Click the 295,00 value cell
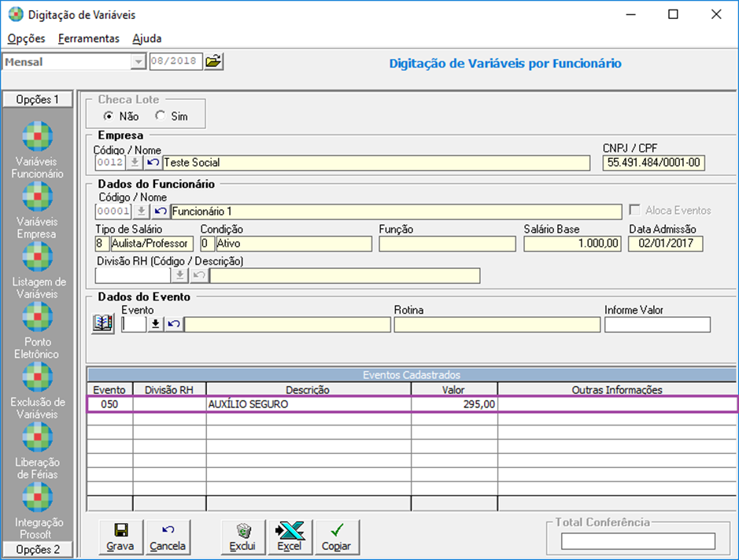The image size is (739, 560). (x=454, y=404)
